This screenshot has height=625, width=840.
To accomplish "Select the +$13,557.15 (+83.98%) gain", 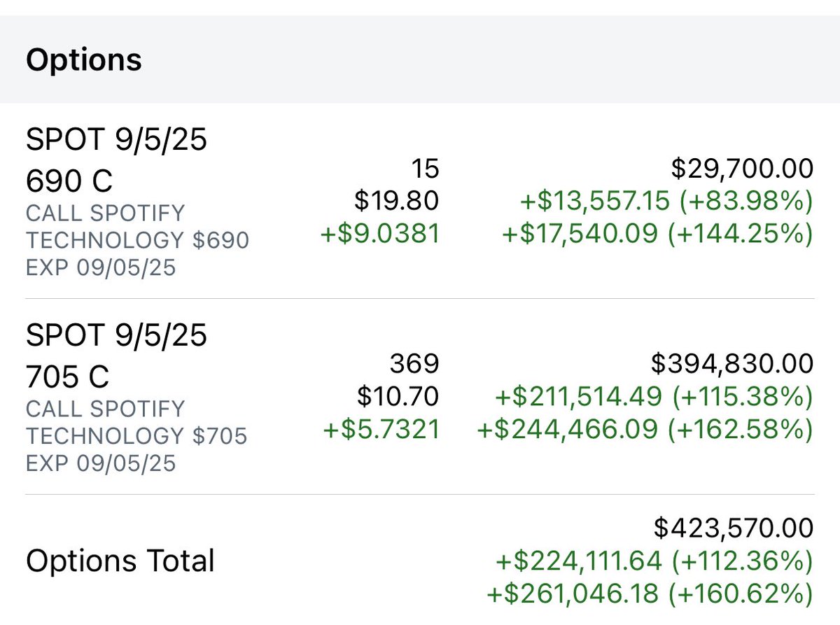I will 666,202.
